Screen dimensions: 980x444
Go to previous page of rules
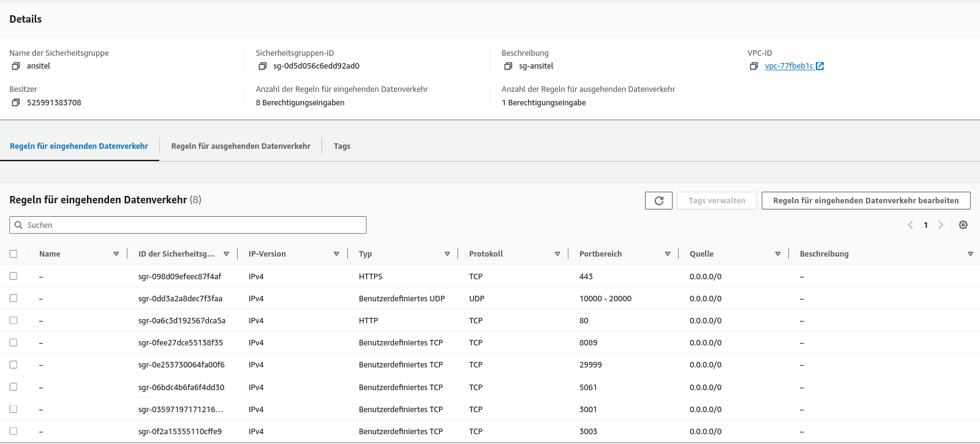point(910,225)
